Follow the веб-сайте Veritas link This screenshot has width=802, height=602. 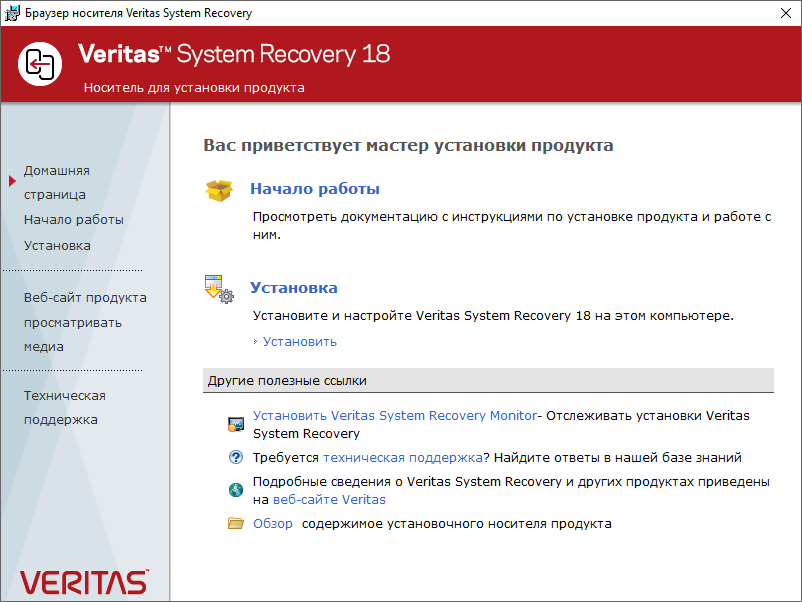(330, 499)
